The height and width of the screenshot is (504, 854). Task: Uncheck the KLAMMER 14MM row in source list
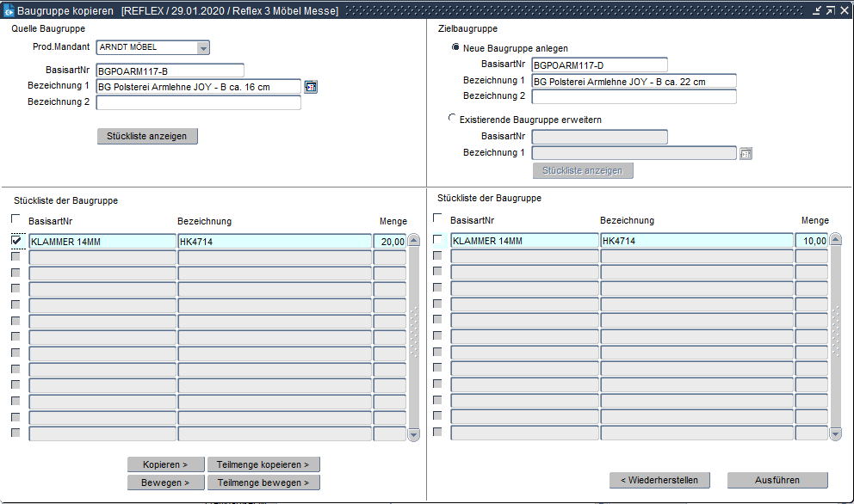[x=16, y=241]
